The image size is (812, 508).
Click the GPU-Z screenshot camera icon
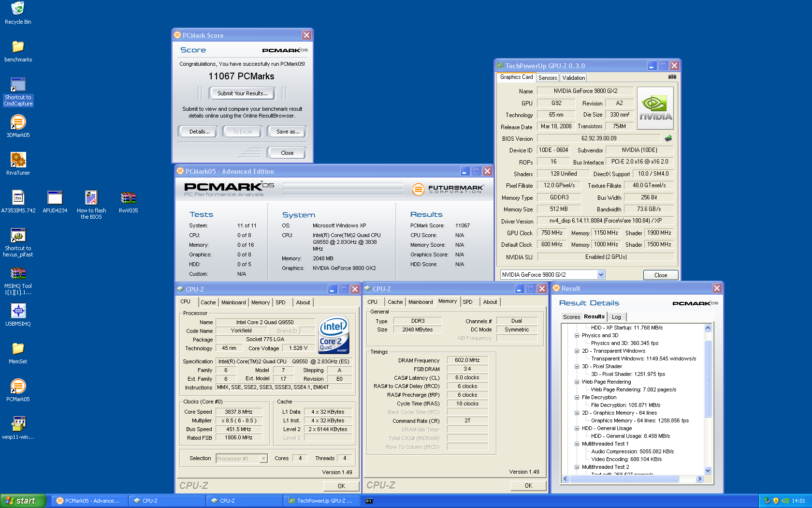pyautogui.click(x=672, y=77)
